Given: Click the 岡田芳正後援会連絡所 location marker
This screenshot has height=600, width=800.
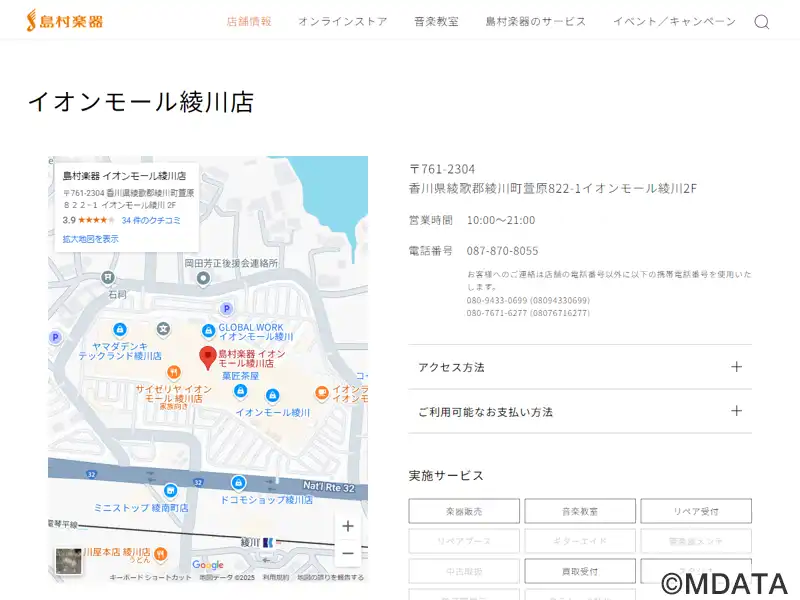Looking at the screenshot, I should coord(203,279).
